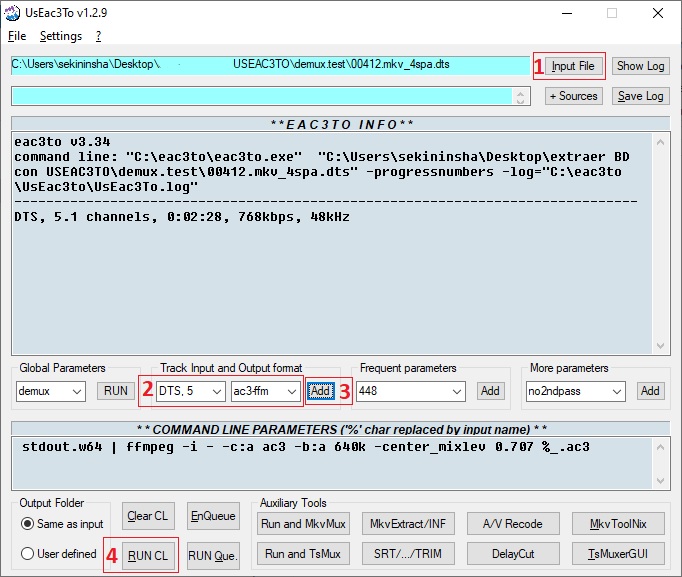Click Add in More parameters group
The height and width of the screenshot is (577, 682).
tap(650, 391)
